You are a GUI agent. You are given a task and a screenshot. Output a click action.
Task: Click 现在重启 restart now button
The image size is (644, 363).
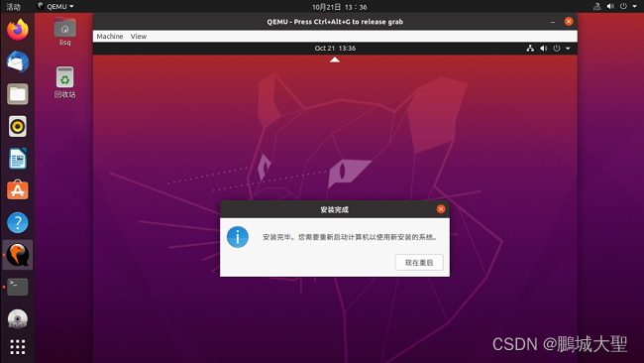point(419,262)
